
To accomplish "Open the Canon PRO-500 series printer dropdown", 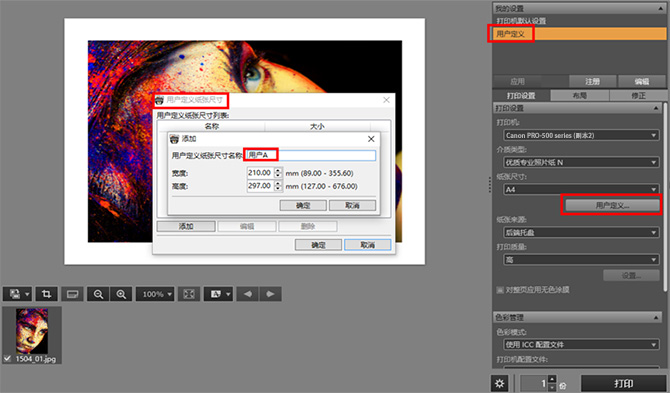I will pos(581,135).
